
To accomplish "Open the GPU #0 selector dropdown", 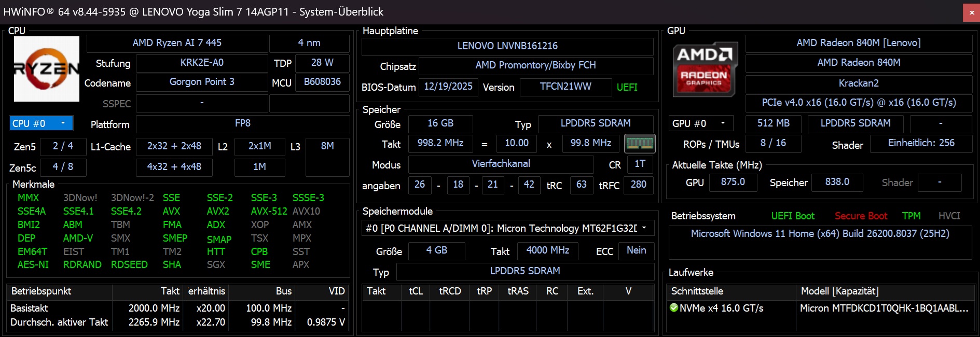I will [700, 123].
